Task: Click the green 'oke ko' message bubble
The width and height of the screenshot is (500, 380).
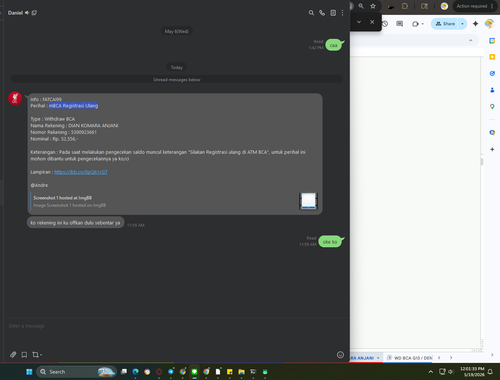Action: (x=330, y=242)
